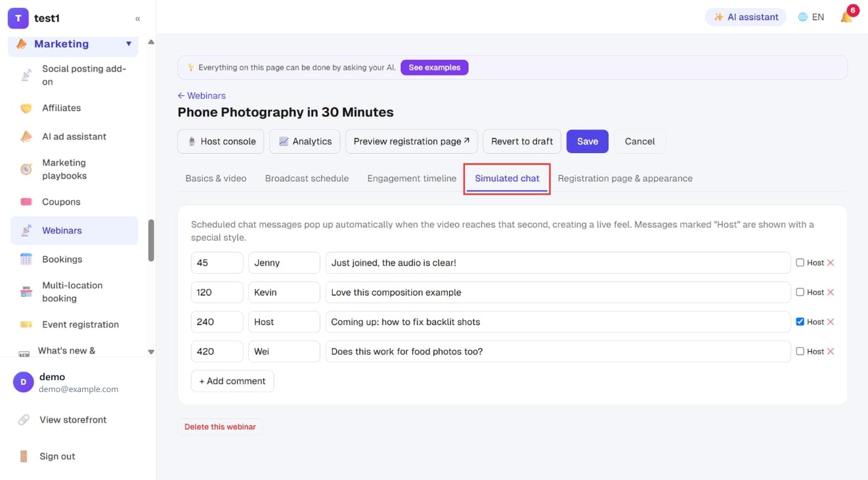Viewport: 868px width, 480px height.
Task: Tick the Host checkbox on Wei's message
Action: click(x=800, y=351)
